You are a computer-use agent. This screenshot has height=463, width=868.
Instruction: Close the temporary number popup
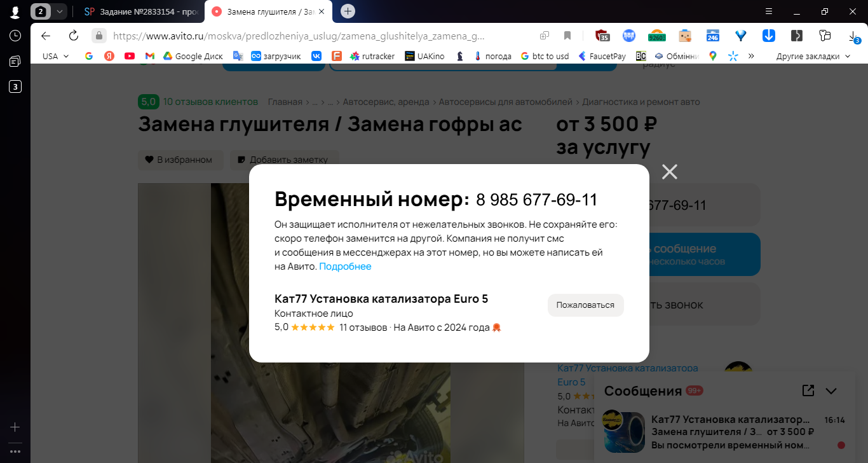tap(669, 172)
